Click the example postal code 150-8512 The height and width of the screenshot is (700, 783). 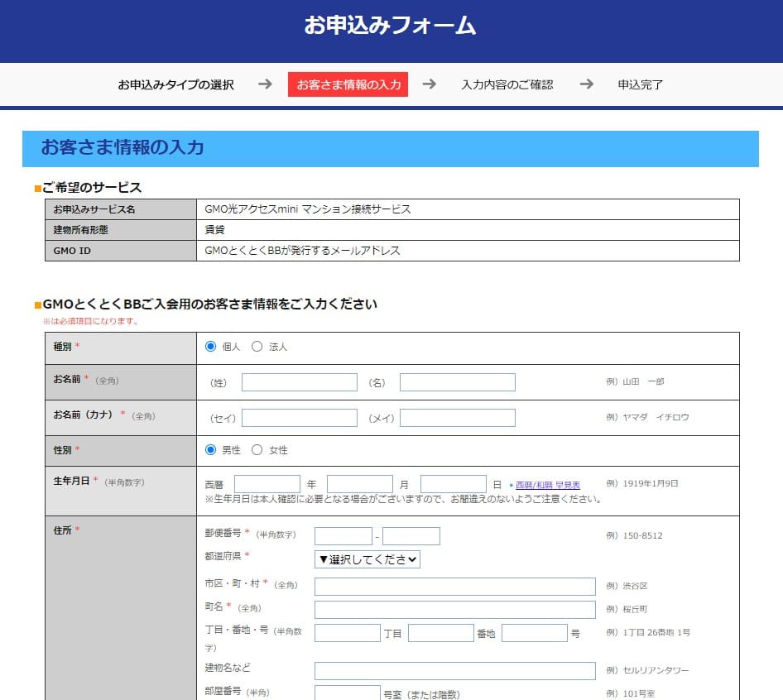pyautogui.click(x=642, y=535)
